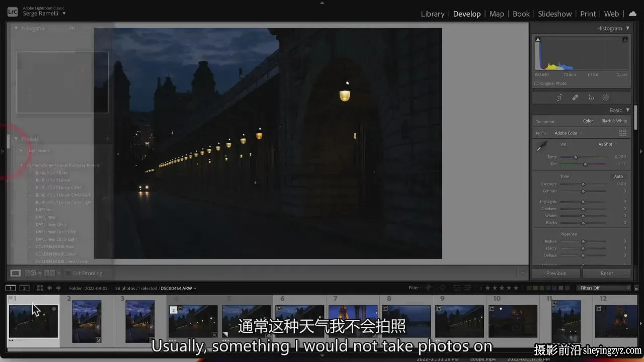Viewport: 644px width, 362px height.
Task: Click the grid view icon in filmstrip bar
Action: [39, 288]
